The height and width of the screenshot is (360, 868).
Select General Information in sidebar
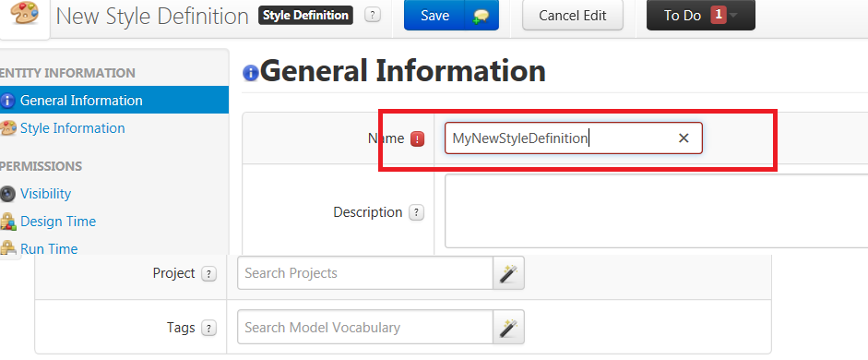click(x=114, y=100)
